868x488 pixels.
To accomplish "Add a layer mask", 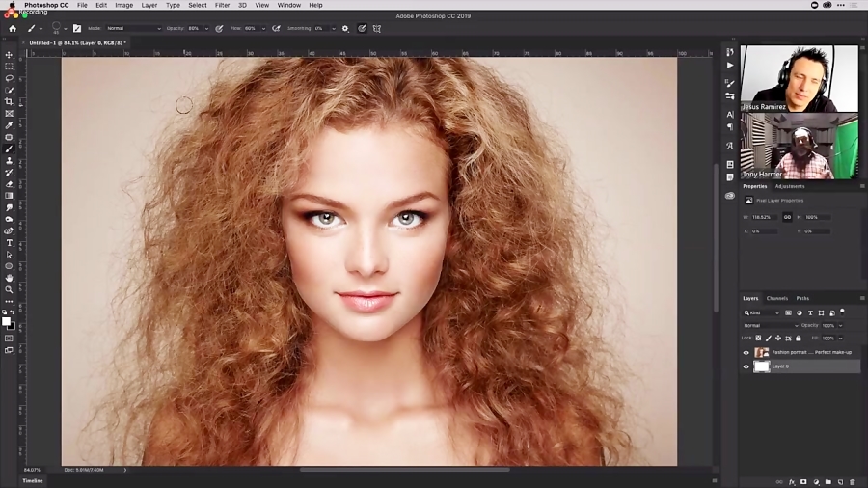I will click(x=803, y=482).
